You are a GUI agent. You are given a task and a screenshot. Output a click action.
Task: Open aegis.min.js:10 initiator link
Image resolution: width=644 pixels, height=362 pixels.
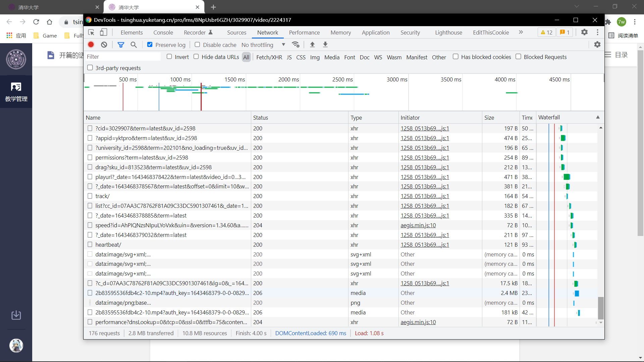[x=418, y=225]
